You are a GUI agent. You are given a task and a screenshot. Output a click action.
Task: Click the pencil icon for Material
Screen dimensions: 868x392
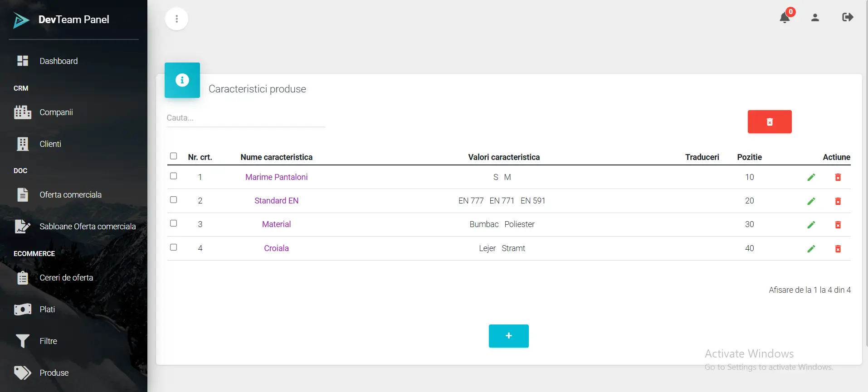[x=811, y=225]
